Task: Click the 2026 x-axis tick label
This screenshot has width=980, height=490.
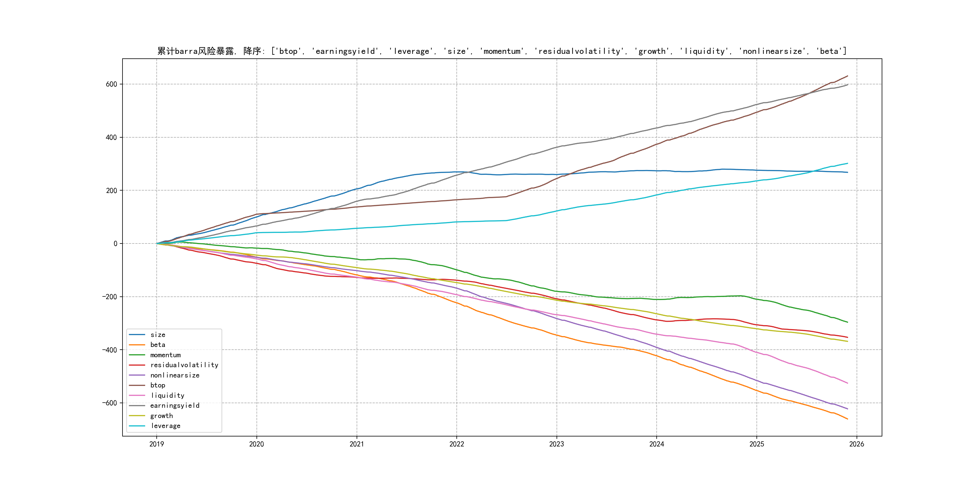Action: (857, 444)
